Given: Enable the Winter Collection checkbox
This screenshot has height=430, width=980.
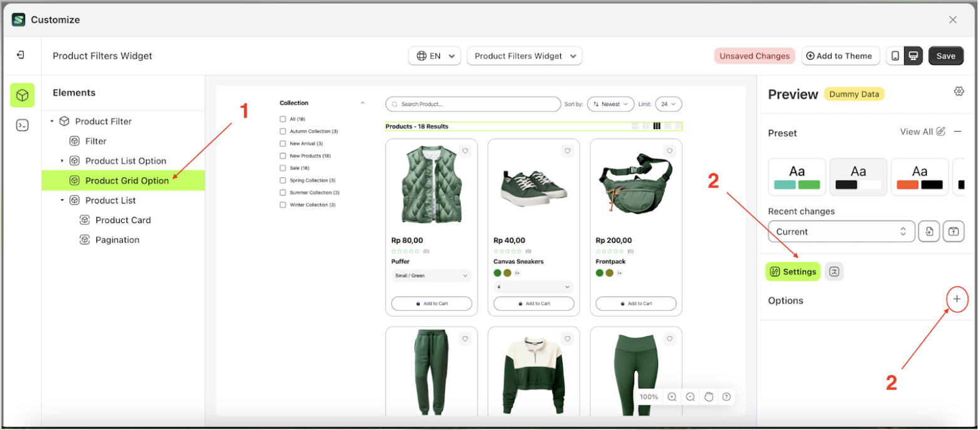Looking at the screenshot, I should click(283, 205).
